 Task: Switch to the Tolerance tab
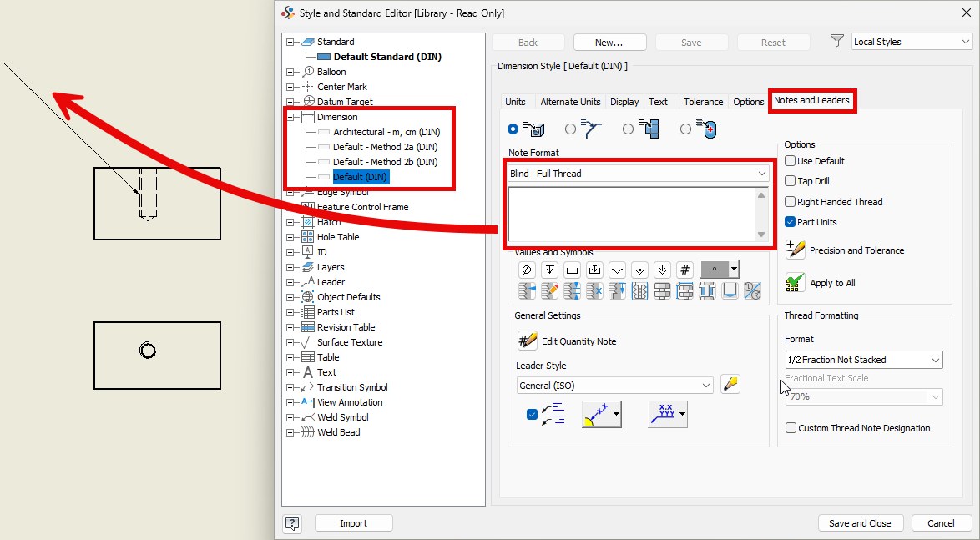point(703,101)
